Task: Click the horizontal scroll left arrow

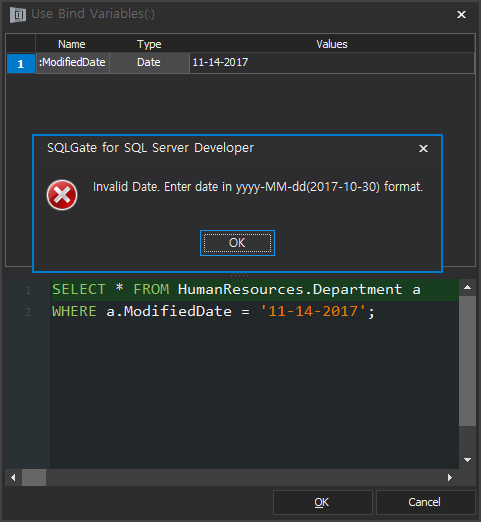Action: pos(13,477)
